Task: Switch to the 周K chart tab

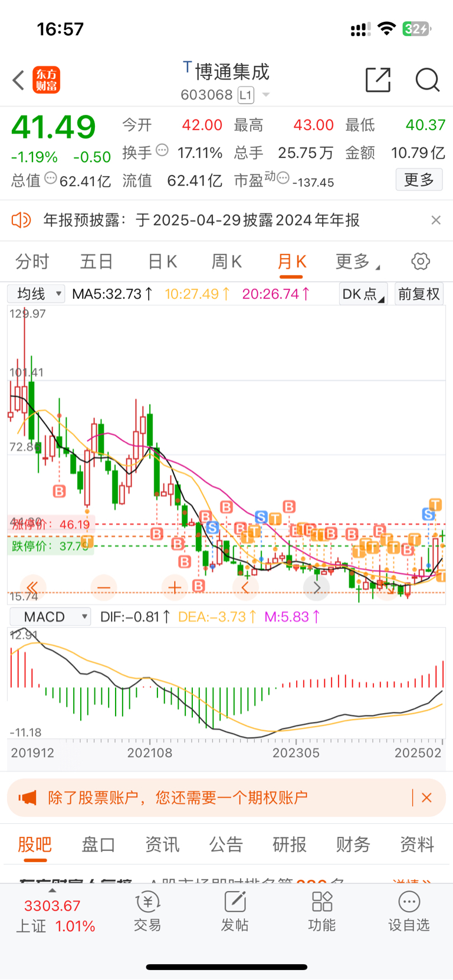Action: coord(227,261)
